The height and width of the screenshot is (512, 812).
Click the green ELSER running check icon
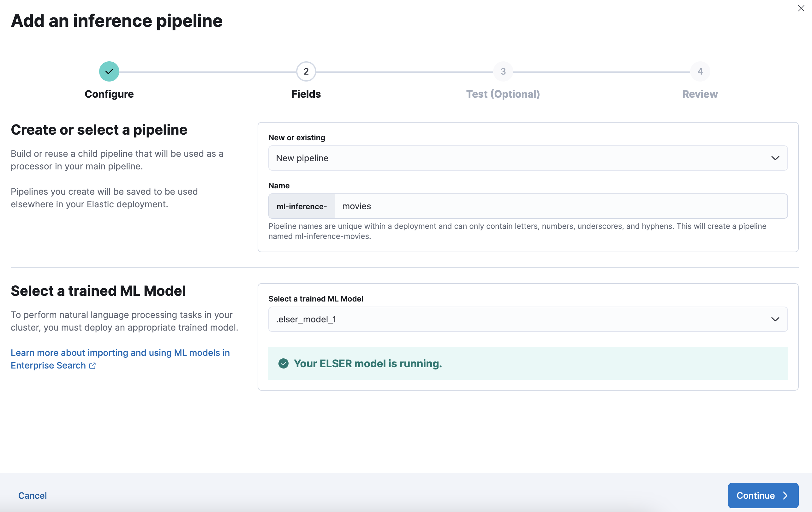coord(283,363)
